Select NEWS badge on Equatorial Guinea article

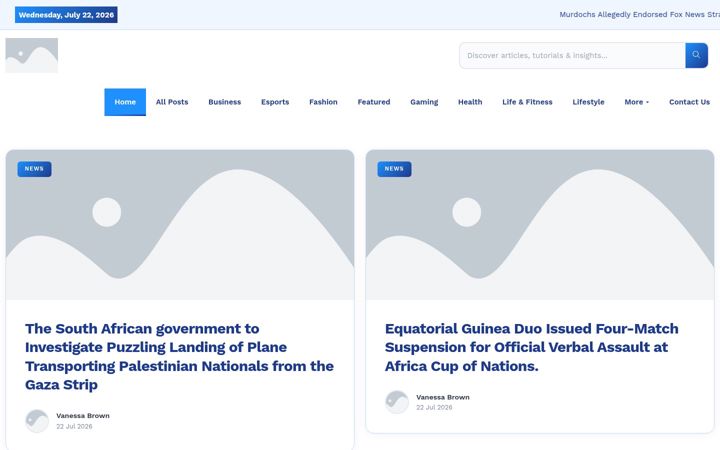click(x=394, y=169)
